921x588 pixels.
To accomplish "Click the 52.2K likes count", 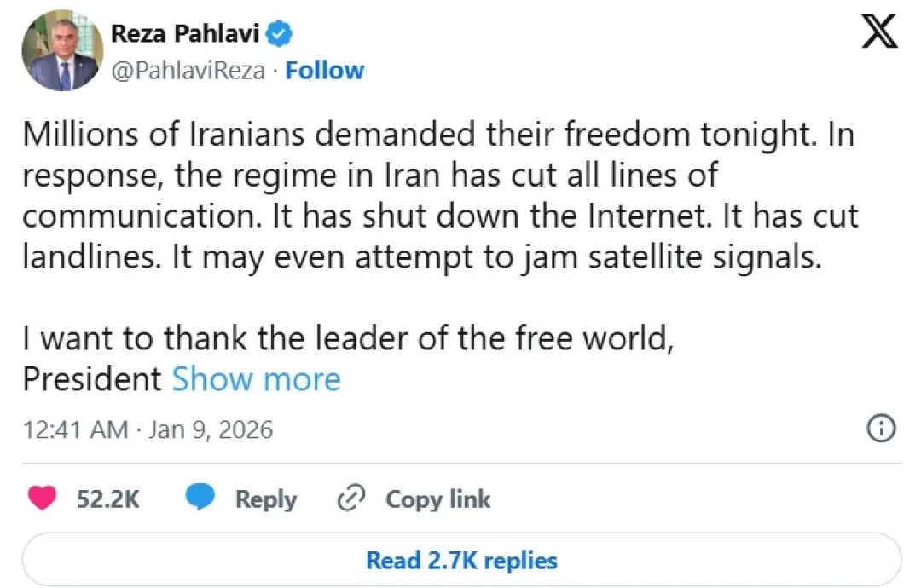I will tap(107, 499).
